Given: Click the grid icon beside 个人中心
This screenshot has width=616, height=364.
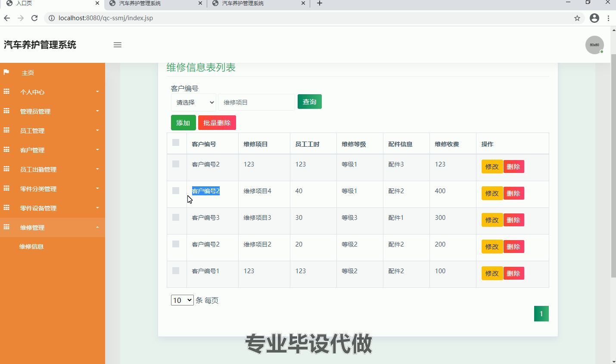Looking at the screenshot, I should coord(6,92).
